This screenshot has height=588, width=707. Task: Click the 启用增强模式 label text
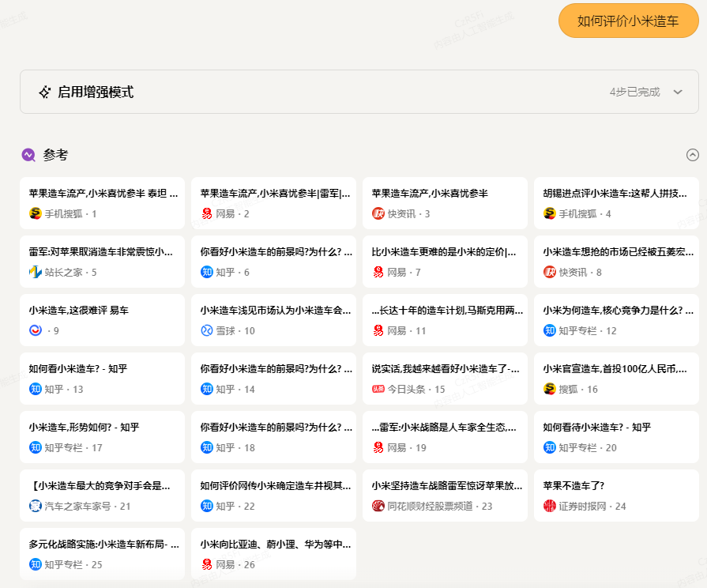tap(96, 92)
